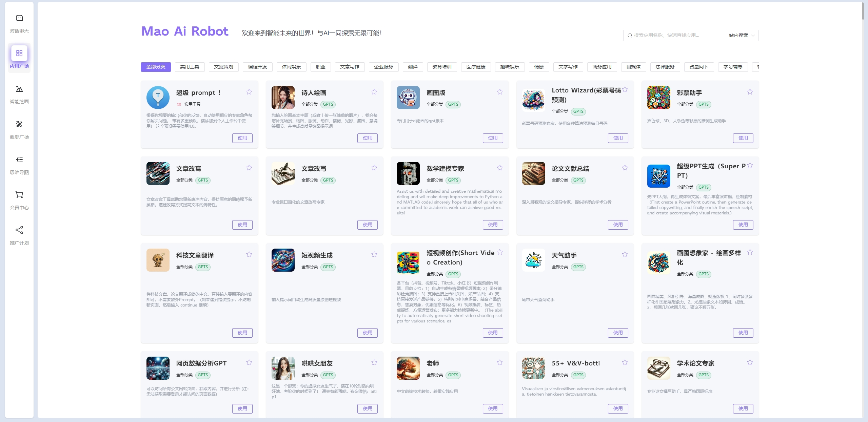Click the 老师 tree app icon
This screenshot has height=422, width=868.
(x=408, y=368)
